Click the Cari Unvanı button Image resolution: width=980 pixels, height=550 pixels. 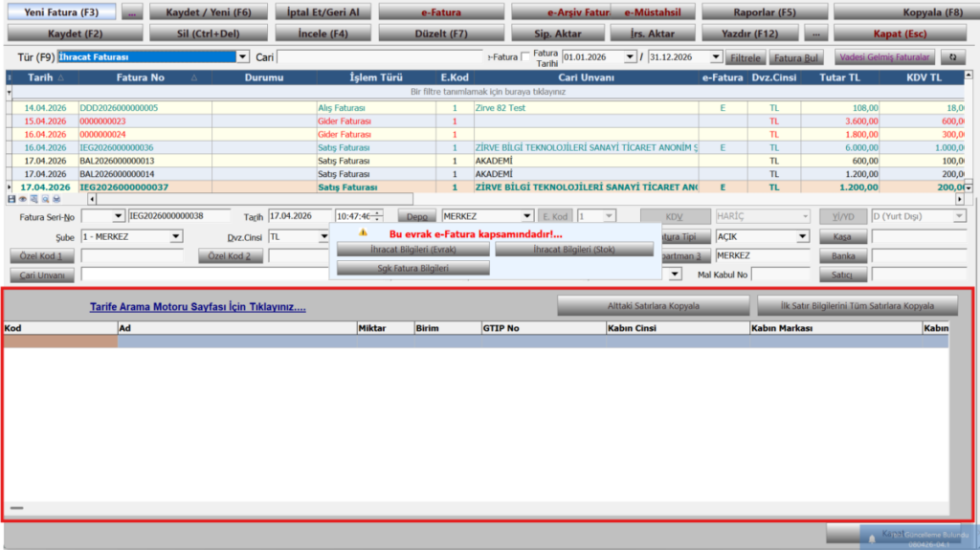[x=41, y=275]
